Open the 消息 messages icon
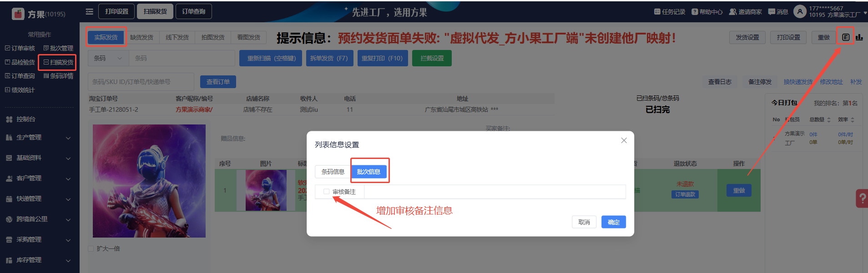The image size is (868, 273). point(772,12)
